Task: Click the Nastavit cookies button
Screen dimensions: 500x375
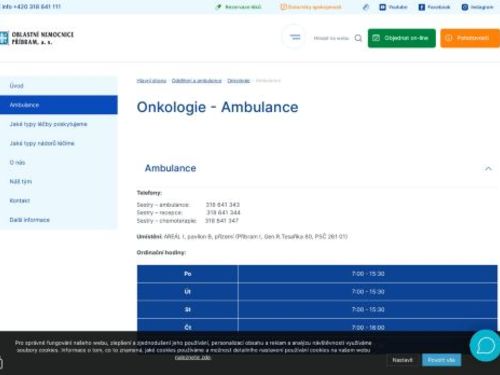Action: 402,360
